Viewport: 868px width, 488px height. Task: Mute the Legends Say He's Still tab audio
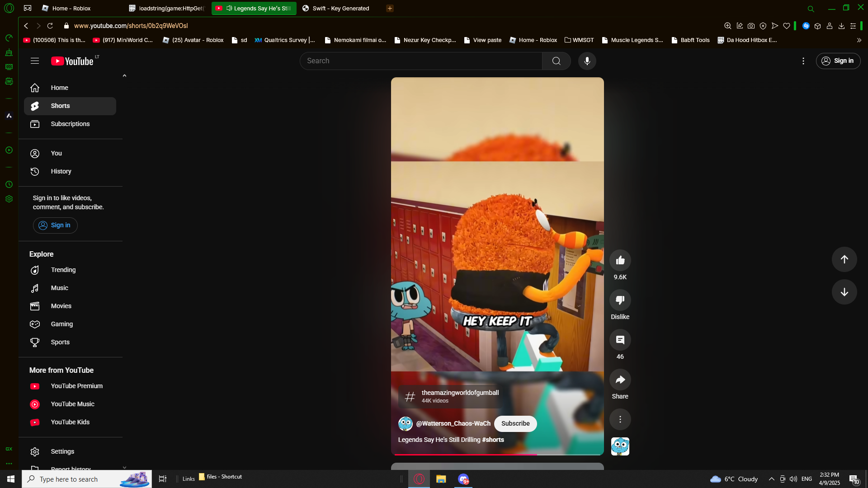tap(229, 8)
